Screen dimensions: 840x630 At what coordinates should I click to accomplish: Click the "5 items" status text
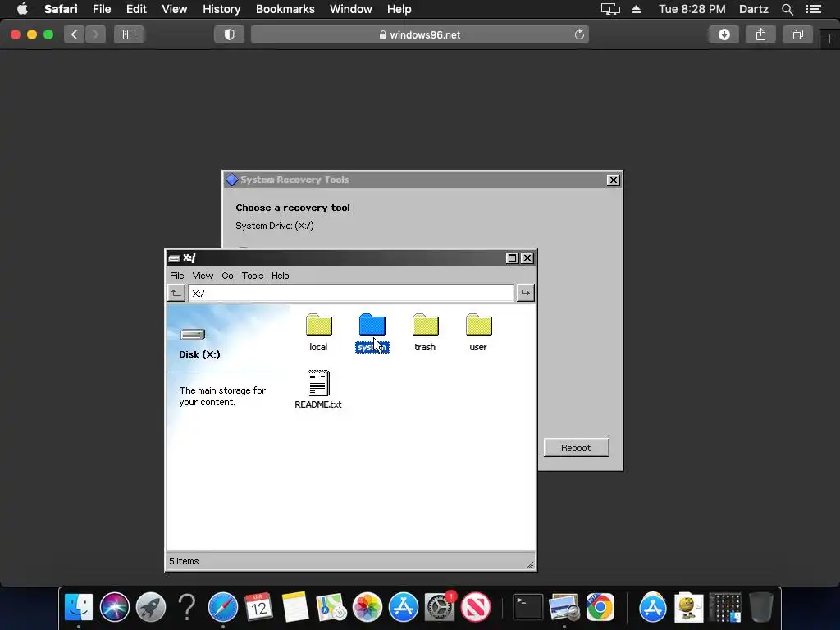tap(184, 561)
